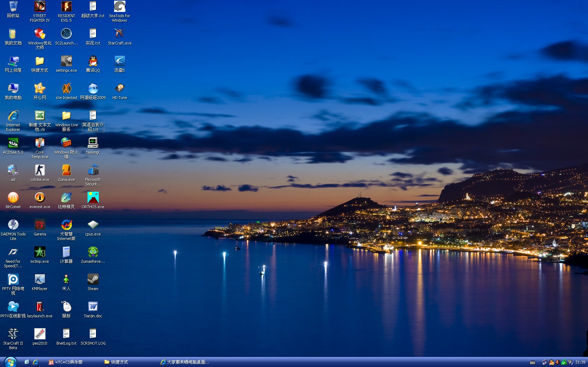Select the Zuma.exe icon

(x=66, y=173)
